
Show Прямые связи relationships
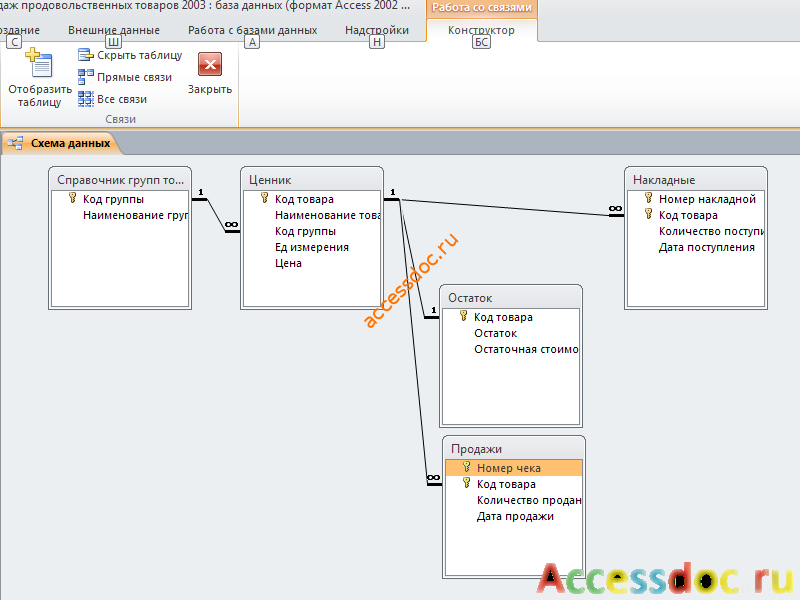coord(125,77)
